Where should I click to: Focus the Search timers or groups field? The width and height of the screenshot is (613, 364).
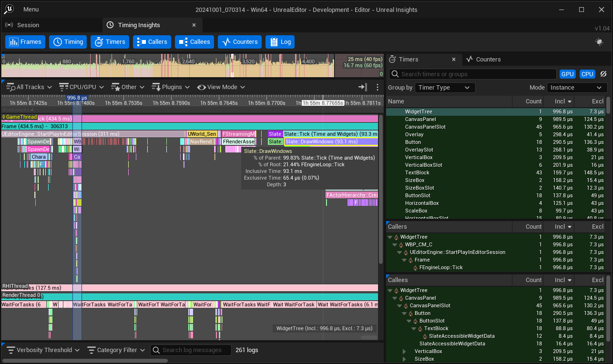pos(472,74)
